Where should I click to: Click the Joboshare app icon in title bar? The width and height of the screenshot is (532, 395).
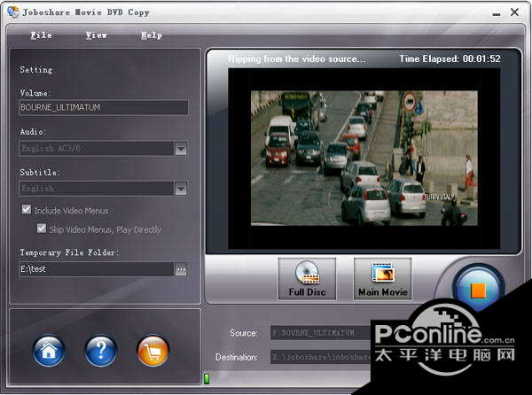[x=12, y=12]
